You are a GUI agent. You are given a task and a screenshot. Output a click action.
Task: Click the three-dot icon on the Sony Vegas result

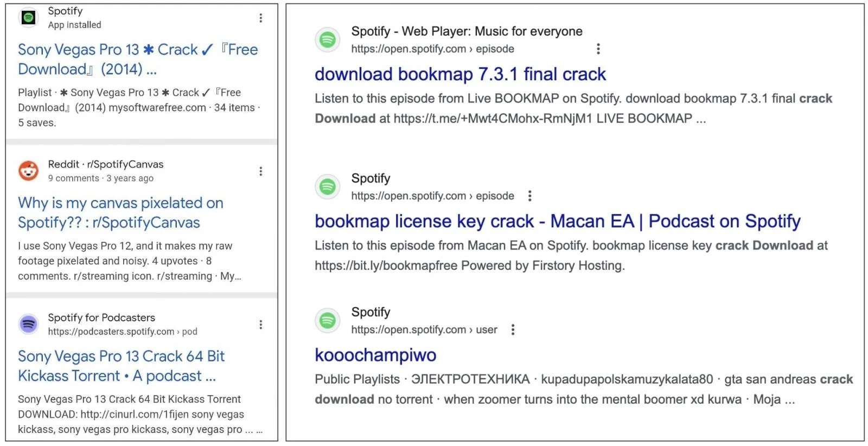(261, 18)
